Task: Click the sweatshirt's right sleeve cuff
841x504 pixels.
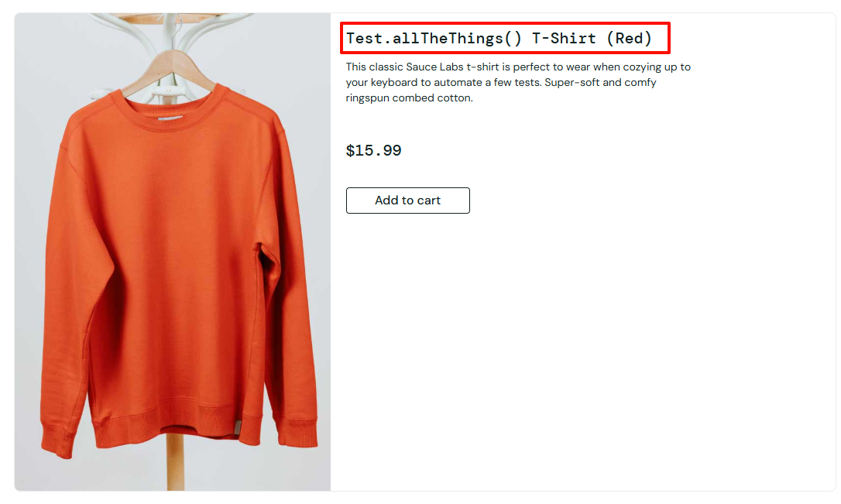Action: click(298, 434)
